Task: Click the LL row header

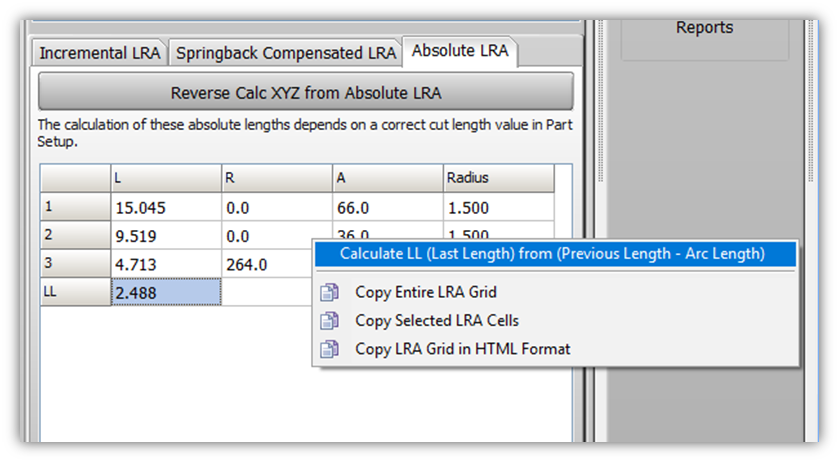Action: pyautogui.click(x=75, y=292)
